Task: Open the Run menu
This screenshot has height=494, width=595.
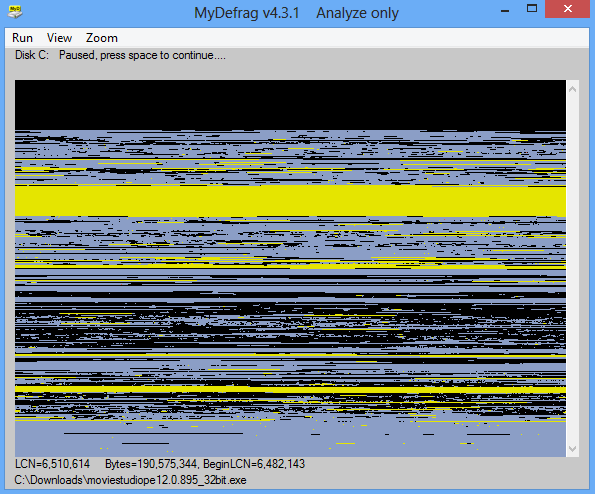Action: pos(22,38)
